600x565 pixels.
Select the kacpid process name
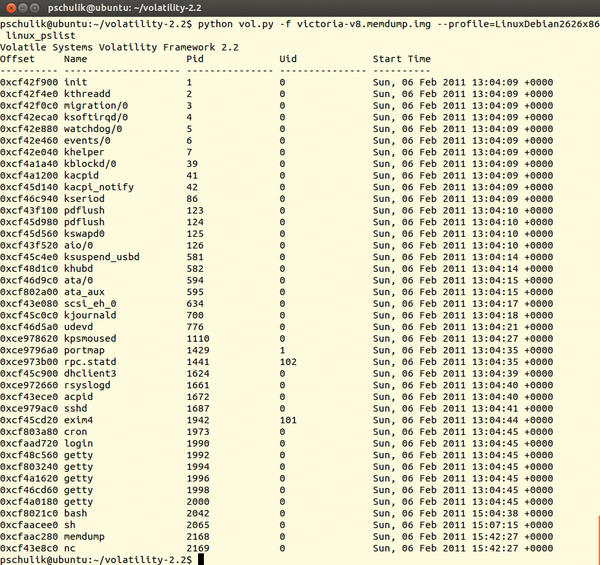pos(81,176)
